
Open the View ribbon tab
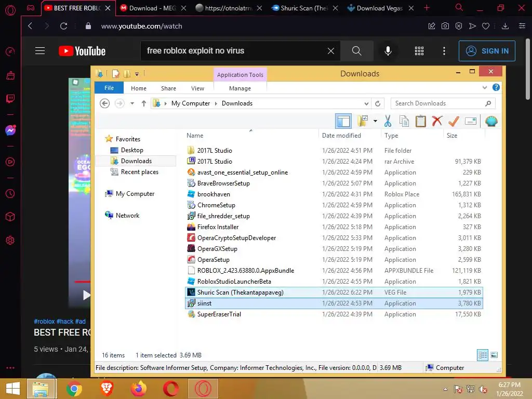click(x=197, y=88)
